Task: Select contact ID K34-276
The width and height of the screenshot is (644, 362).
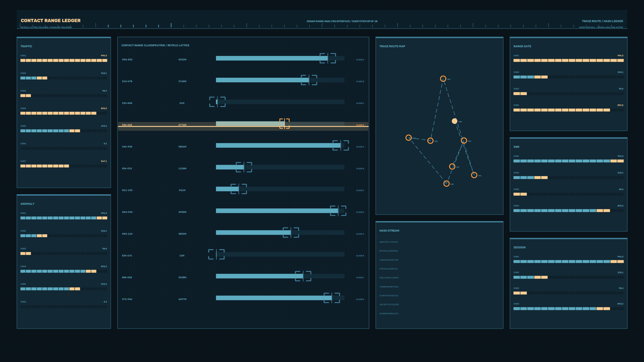Action: point(127,256)
